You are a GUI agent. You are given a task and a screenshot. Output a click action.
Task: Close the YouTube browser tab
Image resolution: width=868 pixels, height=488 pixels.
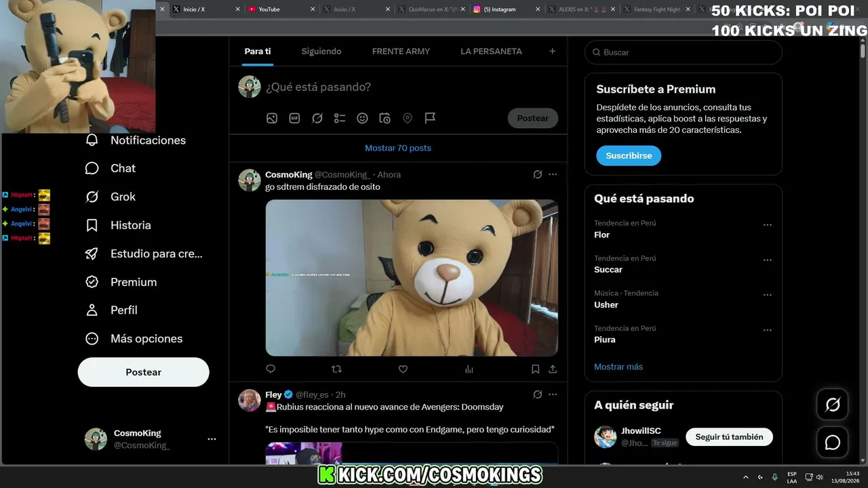click(313, 9)
